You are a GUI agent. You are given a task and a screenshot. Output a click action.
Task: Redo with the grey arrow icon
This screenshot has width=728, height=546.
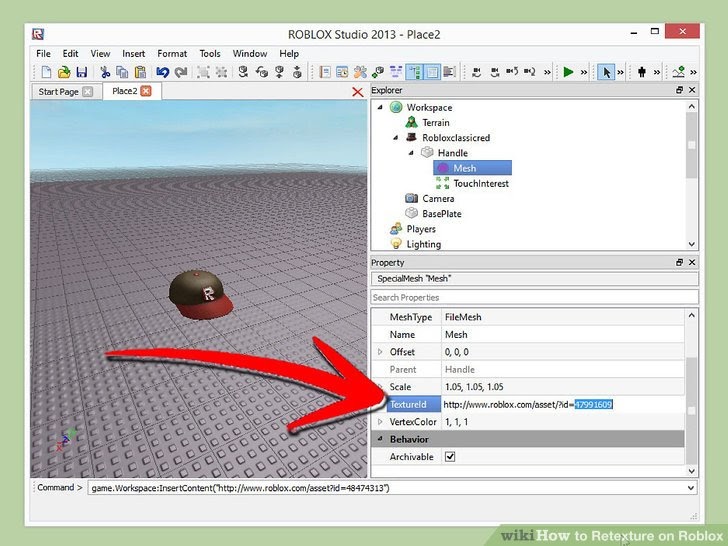(x=181, y=72)
